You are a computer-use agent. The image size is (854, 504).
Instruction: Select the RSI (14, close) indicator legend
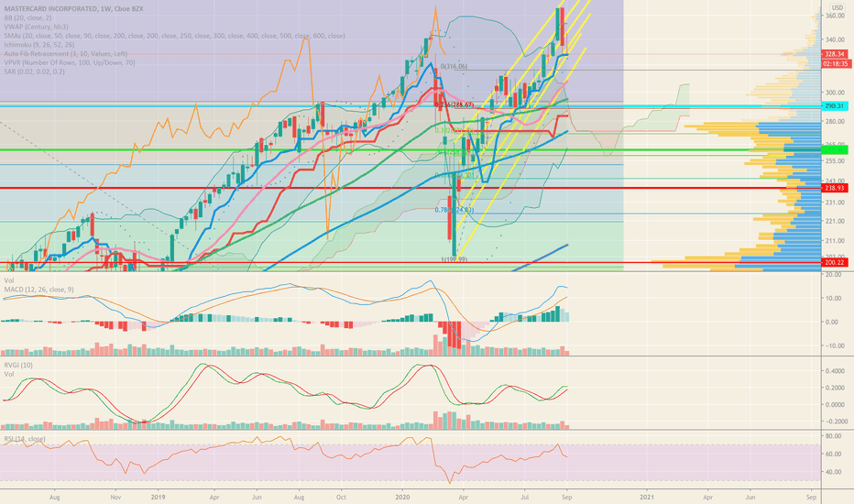click(25, 439)
